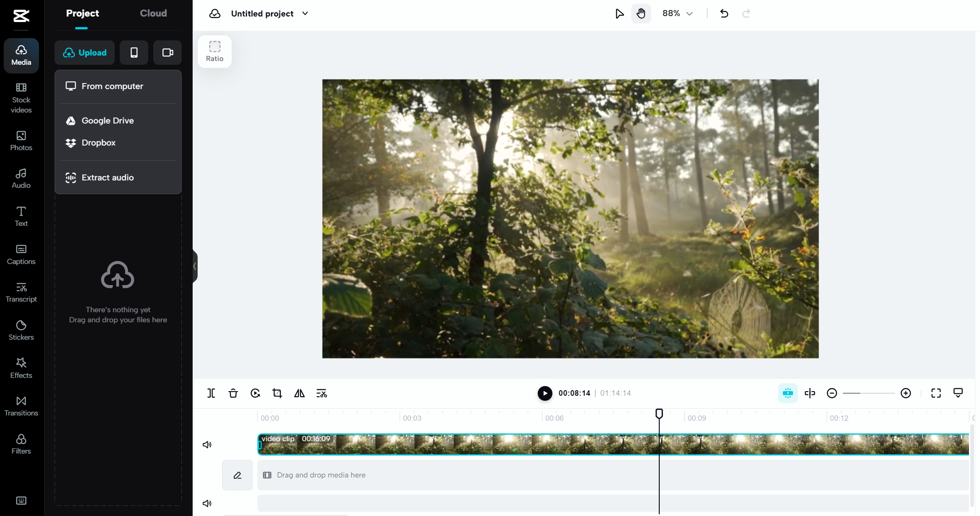This screenshot has height=516, width=980.
Task: Click the undo arrow
Action: pos(724,13)
